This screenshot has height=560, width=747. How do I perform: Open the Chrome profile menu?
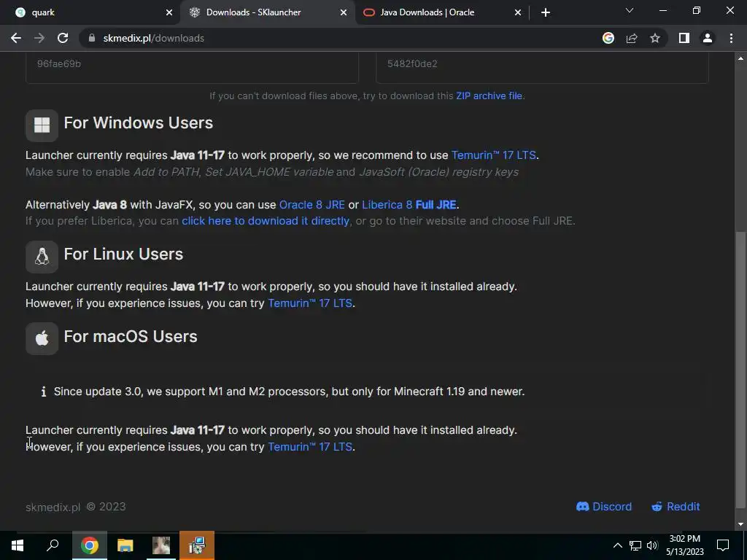tap(708, 38)
